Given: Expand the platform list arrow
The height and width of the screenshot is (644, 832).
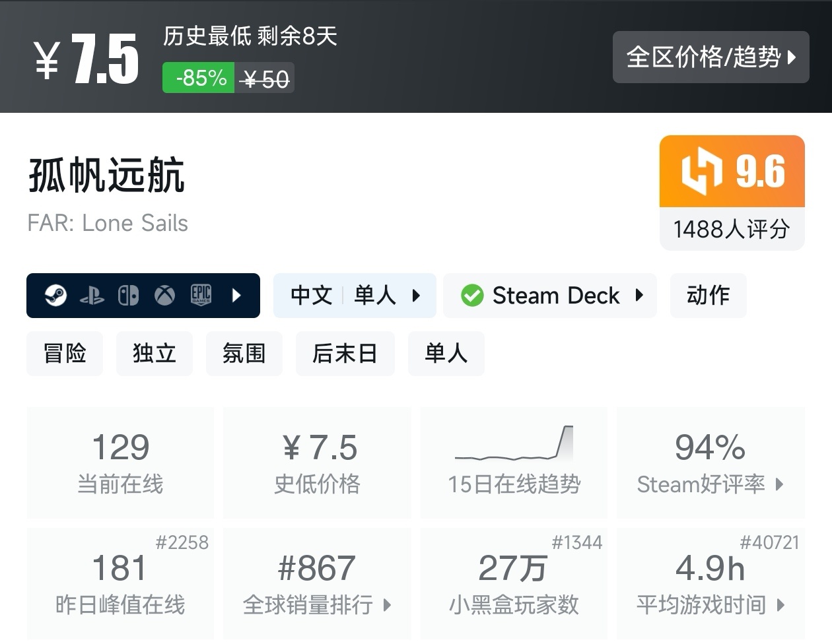Looking at the screenshot, I should 236,296.
